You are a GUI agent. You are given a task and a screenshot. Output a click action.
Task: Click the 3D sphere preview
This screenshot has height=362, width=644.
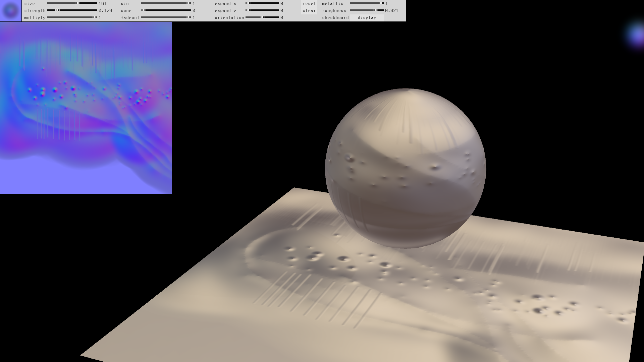click(405, 168)
